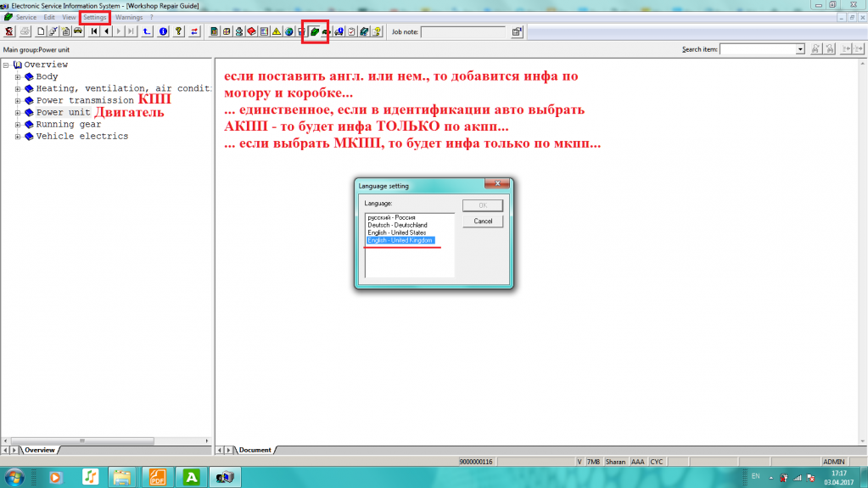Click the yellow warning triangle toolbar icon
Screen dimensions: 868x488
click(x=277, y=32)
